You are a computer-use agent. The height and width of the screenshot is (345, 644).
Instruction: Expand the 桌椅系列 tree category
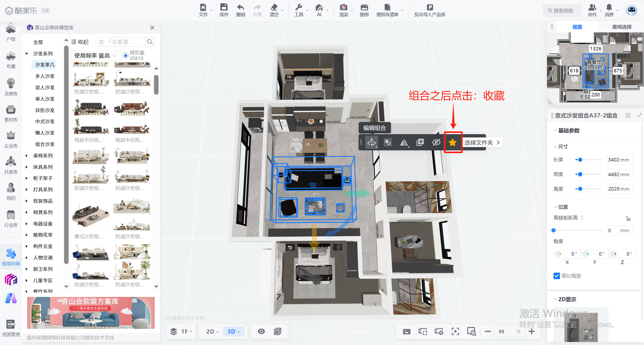(x=27, y=156)
